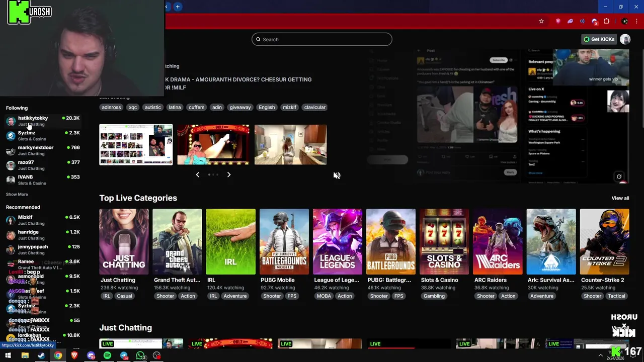Click the Get KICKs button

pyautogui.click(x=599, y=39)
